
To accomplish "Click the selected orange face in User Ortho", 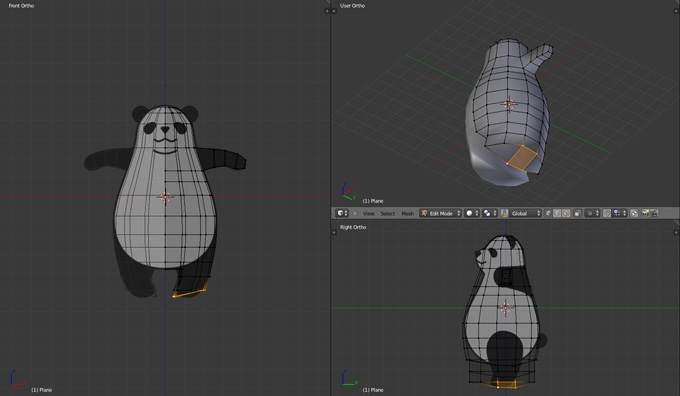I will pos(523,158).
